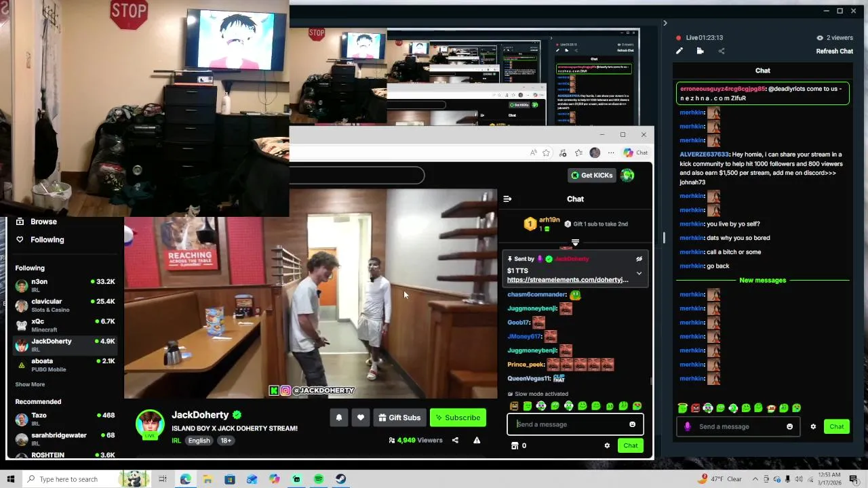The width and height of the screenshot is (868, 488).
Task: Open Task View on taskbar
Action: [163, 479]
